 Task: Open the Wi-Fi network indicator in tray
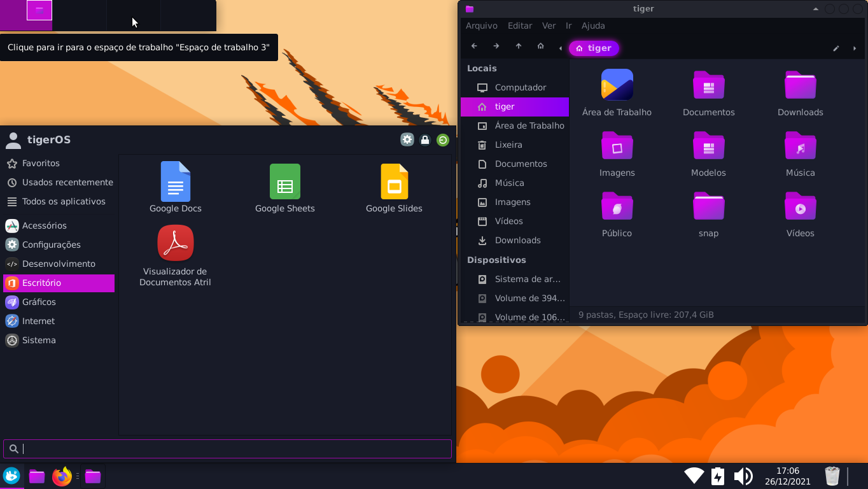point(694,476)
